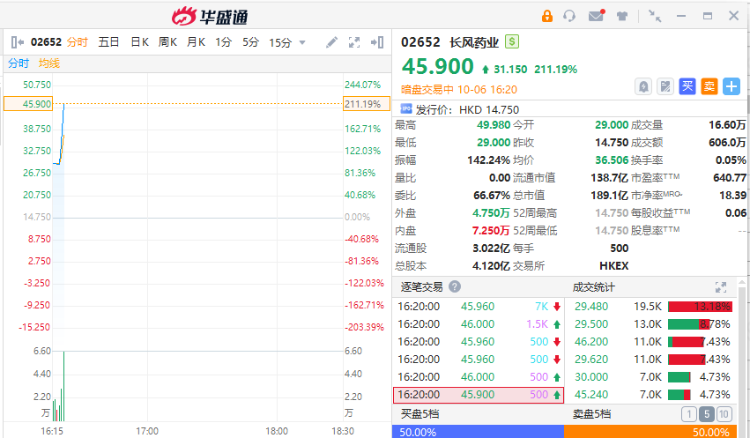750x438 pixels.
Task: Open the 15分 period dropdown
Action: (x=285, y=42)
